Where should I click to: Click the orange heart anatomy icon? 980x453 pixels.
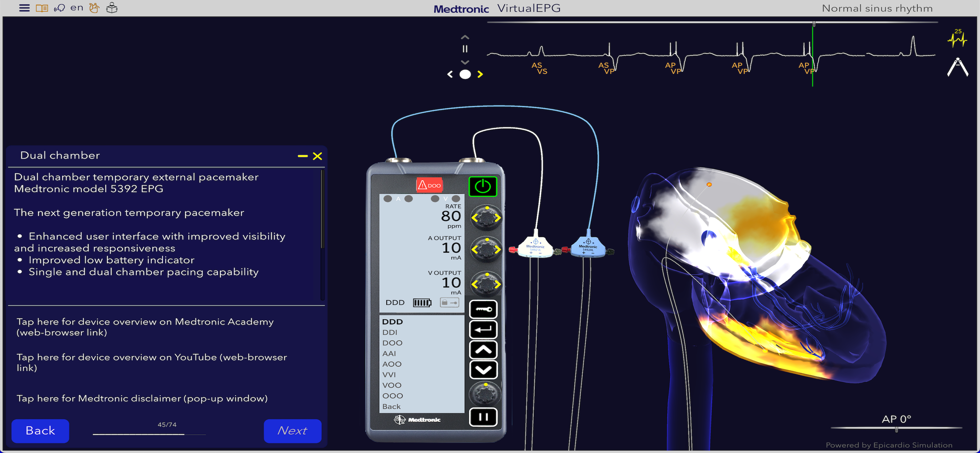click(x=94, y=8)
